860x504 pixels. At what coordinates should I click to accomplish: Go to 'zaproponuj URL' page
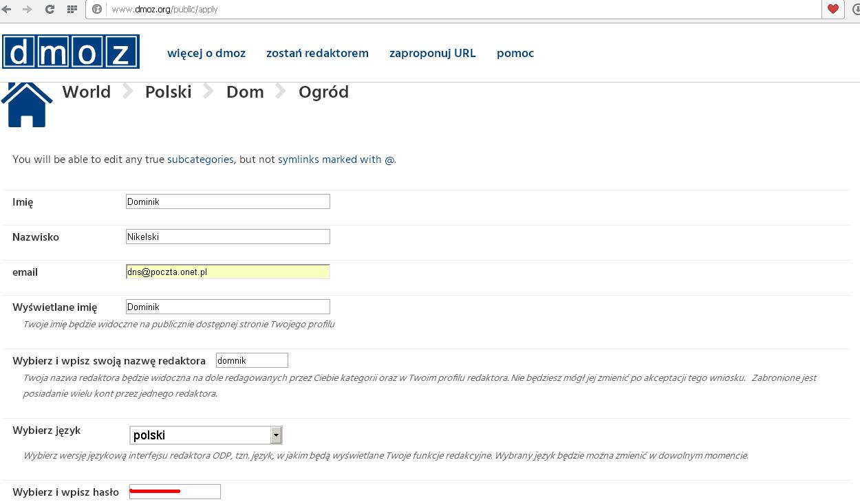432,53
